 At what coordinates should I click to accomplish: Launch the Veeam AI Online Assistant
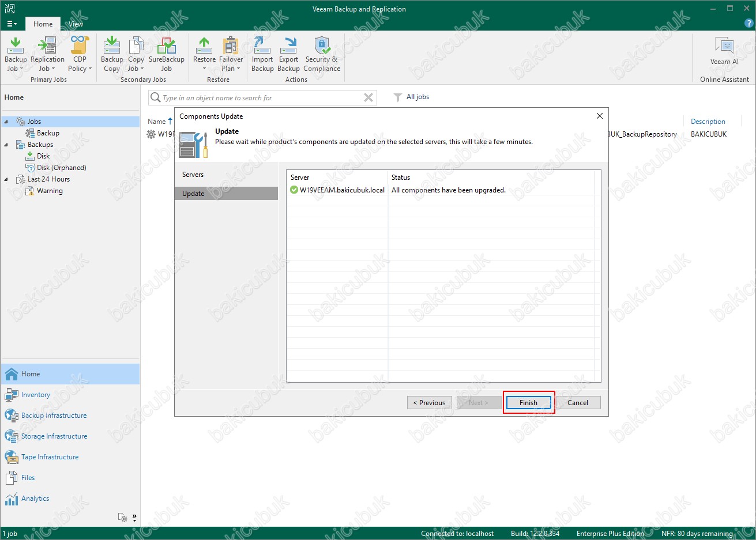[724, 51]
